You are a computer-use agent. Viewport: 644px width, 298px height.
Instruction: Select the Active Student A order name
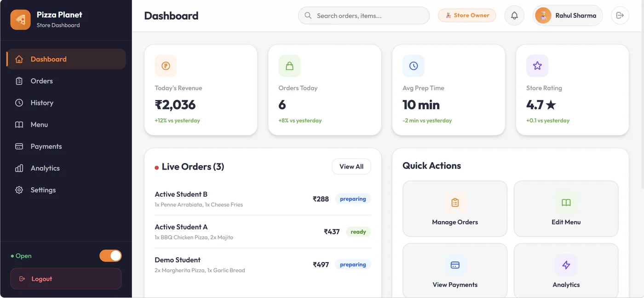181,227
